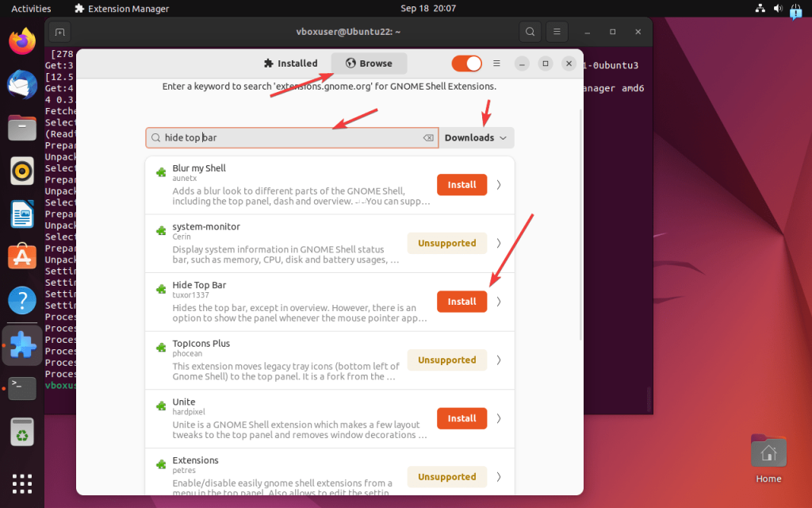Image resolution: width=812 pixels, height=508 pixels.
Task: Open the Downloads sort dropdown
Action: click(x=476, y=138)
